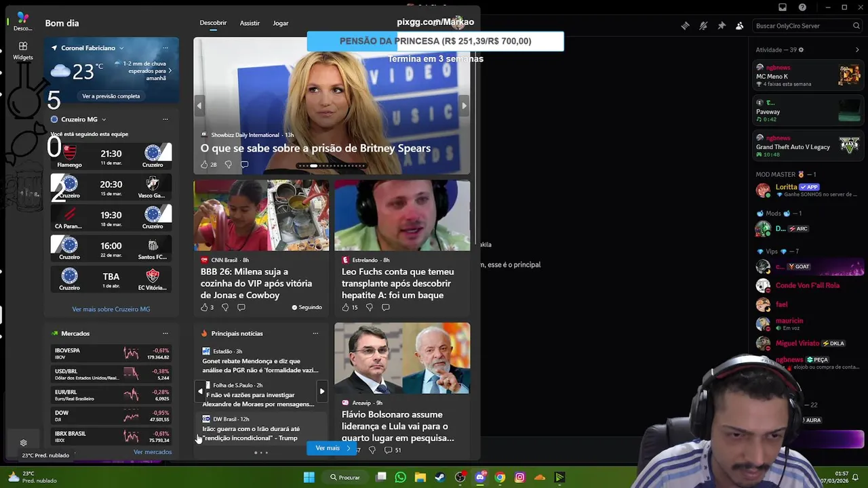This screenshot has height=488, width=868.
Task: Open Discord inbox icon
Action: coord(783,7)
